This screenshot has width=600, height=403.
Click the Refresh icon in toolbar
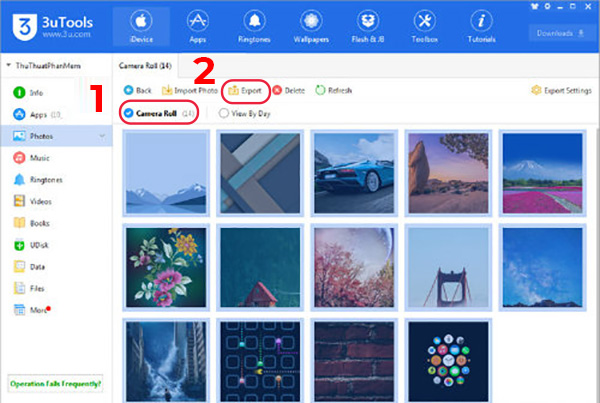click(x=320, y=90)
